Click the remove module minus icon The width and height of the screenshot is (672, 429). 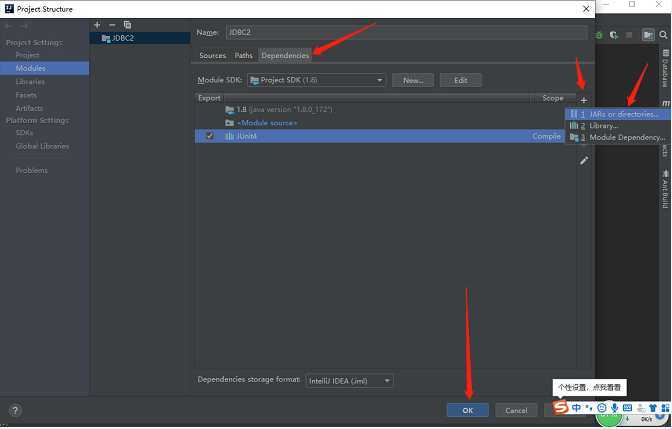point(112,25)
